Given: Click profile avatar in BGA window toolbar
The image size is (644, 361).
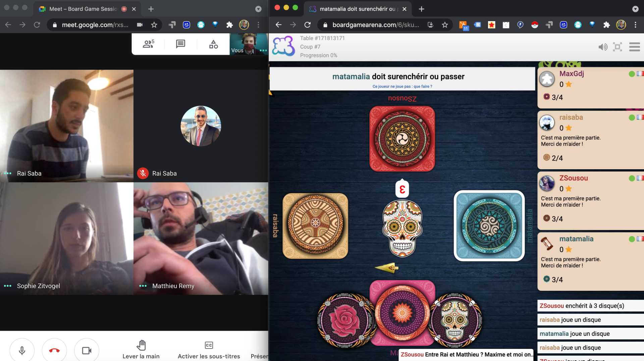Looking at the screenshot, I should pos(621,25).
